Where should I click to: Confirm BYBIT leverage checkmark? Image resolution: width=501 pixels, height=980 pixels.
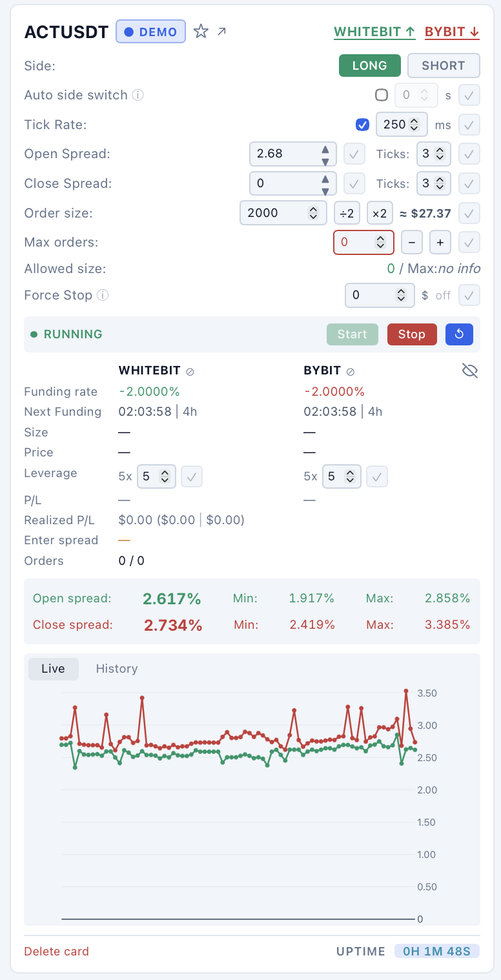(x=377, y=476)
